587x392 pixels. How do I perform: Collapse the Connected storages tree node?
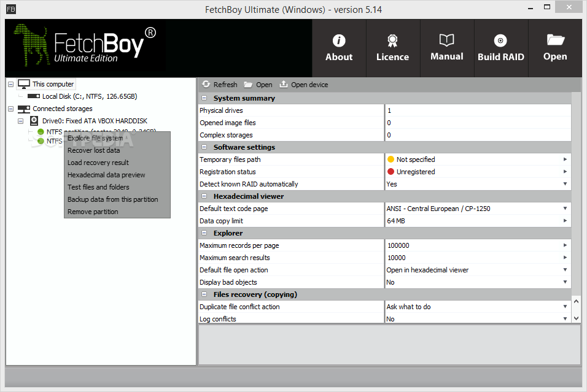pyautogui.click(x=11, y=109)
